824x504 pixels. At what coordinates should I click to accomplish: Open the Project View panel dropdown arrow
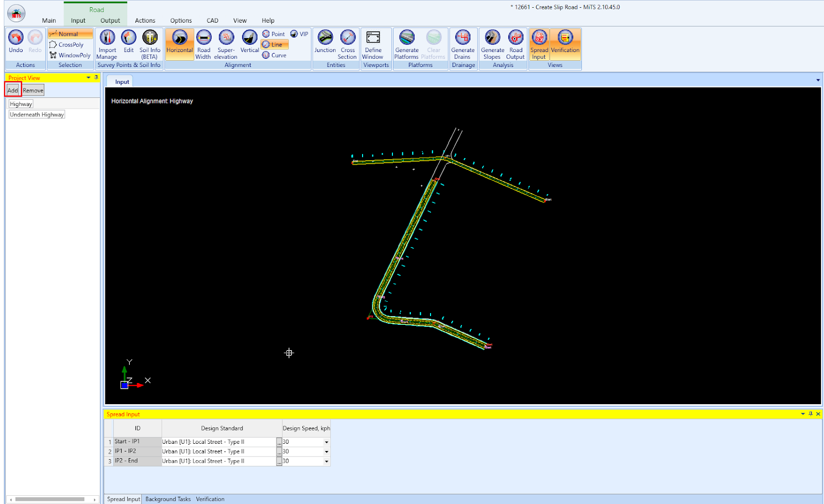point(89,78)
